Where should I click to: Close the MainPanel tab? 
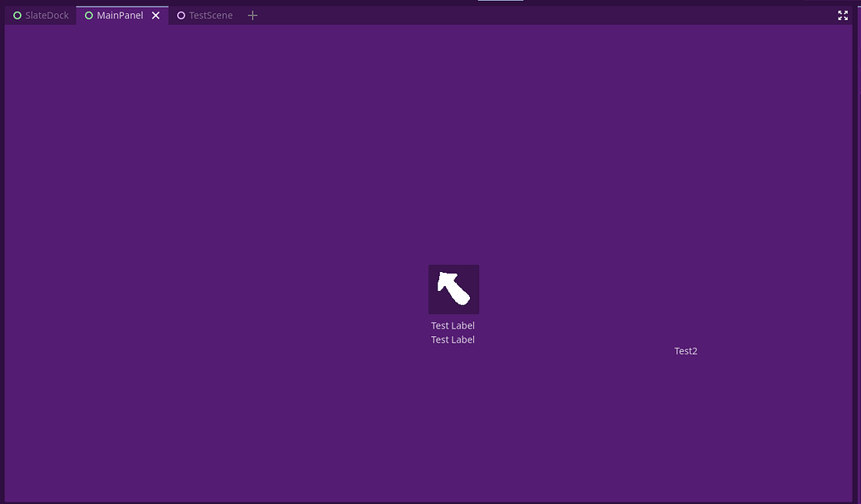pos(156,15)
